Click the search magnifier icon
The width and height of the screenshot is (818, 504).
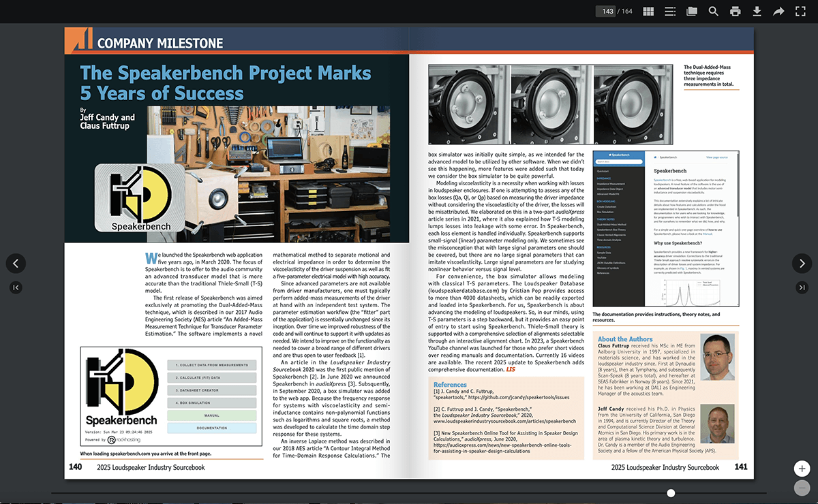point(714,12)
